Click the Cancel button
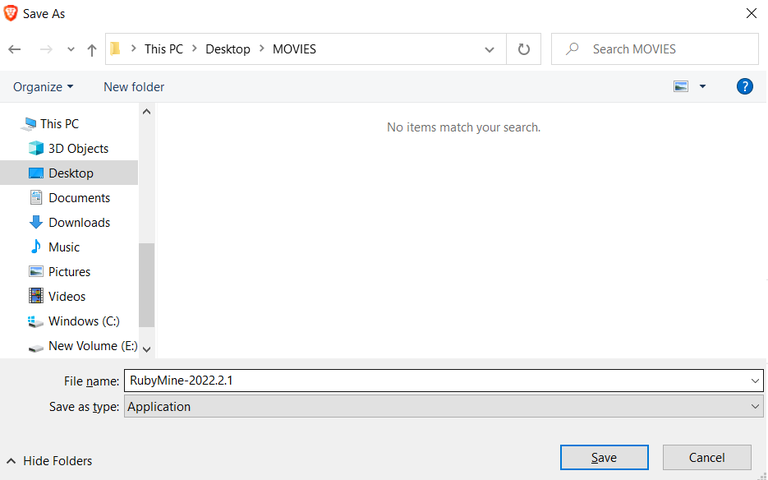768x480 pixels. tap(707, 457)
